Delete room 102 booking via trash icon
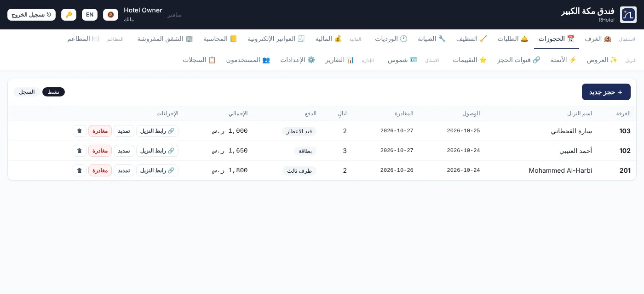 [x=80, y=151]
